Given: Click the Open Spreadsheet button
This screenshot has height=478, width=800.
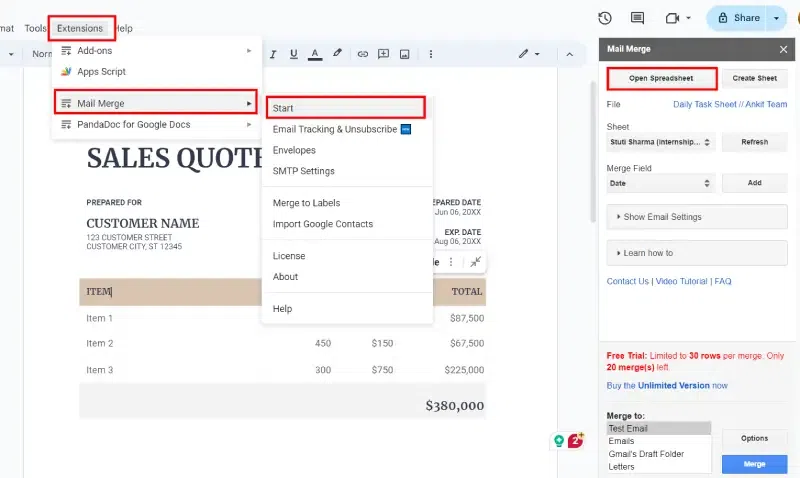Looking at the screenshot, I should (661, 79).
